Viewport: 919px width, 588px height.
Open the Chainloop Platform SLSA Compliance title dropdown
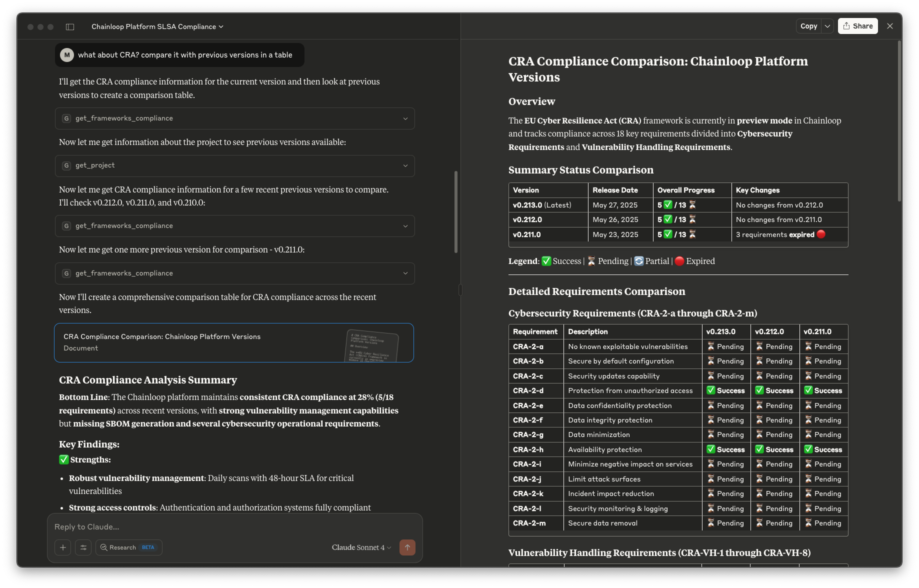tap(157, 27)
